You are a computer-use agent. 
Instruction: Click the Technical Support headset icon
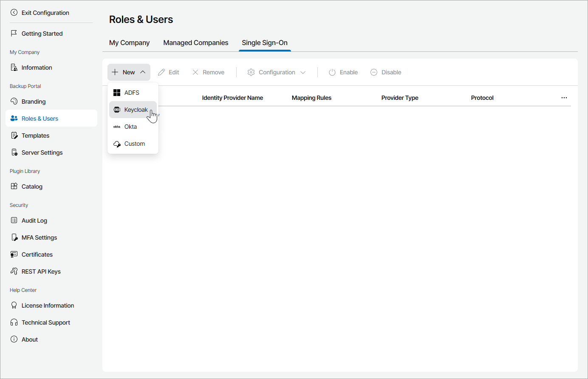point(14,322)
